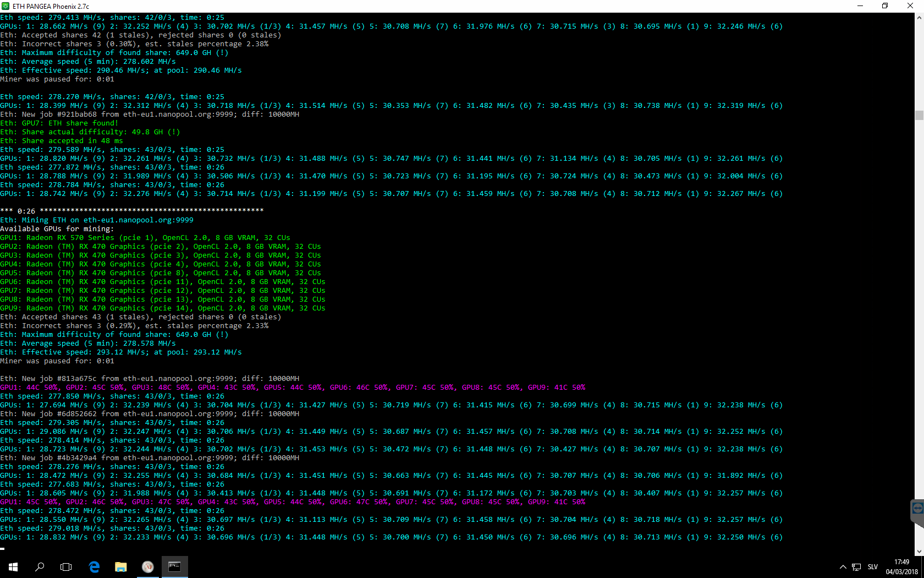Screen dimensions: 924x578
Task: Click the GPU3 Radeon RX 470 pcie 3 line
Action: pos(161,255)
